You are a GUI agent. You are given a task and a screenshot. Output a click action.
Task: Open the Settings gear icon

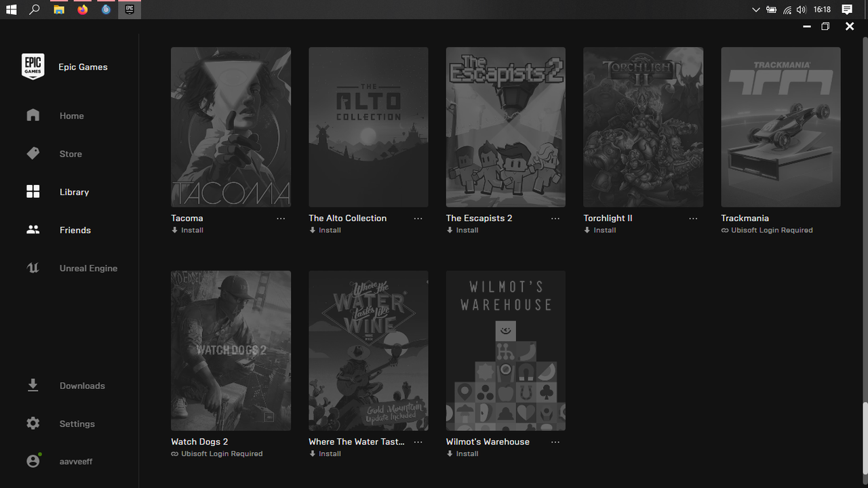pyautogui.click(x=33, y=424)
